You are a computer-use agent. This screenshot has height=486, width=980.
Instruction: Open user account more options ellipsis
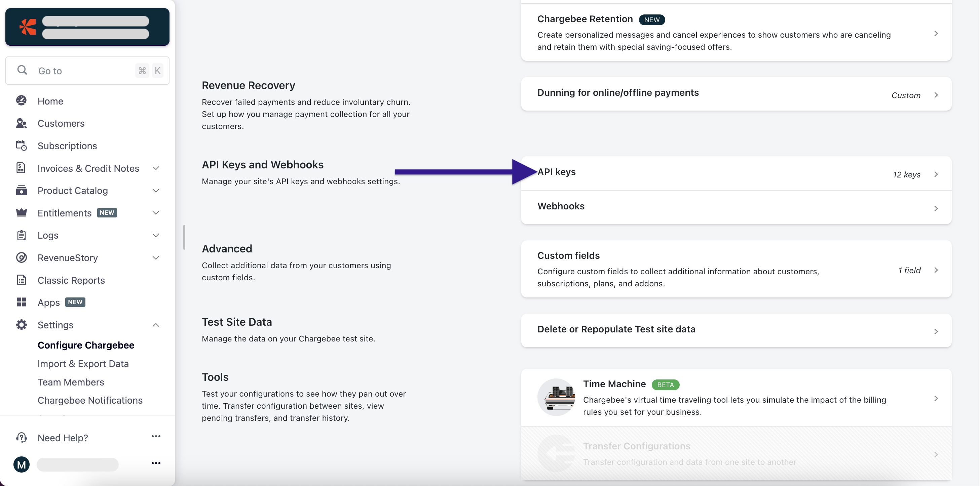pos(156,463)
